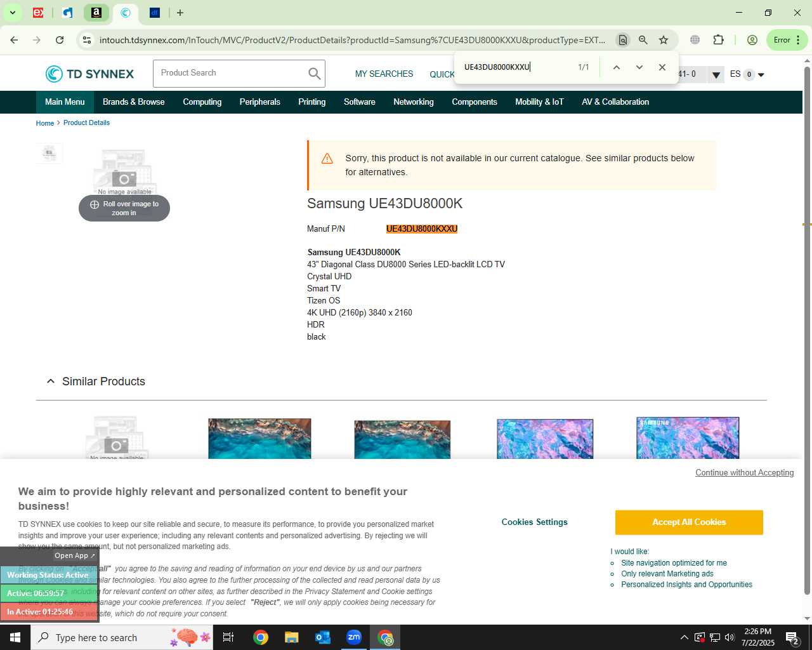
Task: Reload the page with refresh icon
Action: [60, 40]
